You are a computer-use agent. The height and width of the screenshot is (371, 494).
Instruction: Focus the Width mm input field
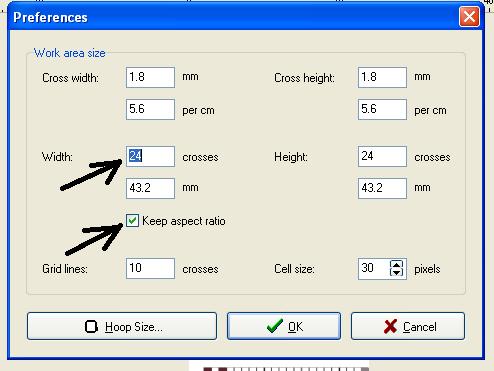(x=150, y=188)
